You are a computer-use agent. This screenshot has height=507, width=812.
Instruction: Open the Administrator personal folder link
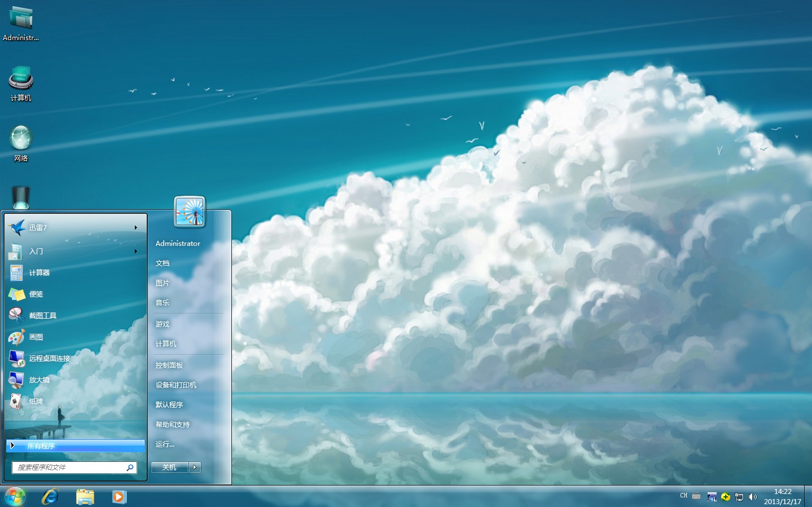coord(178,243)
